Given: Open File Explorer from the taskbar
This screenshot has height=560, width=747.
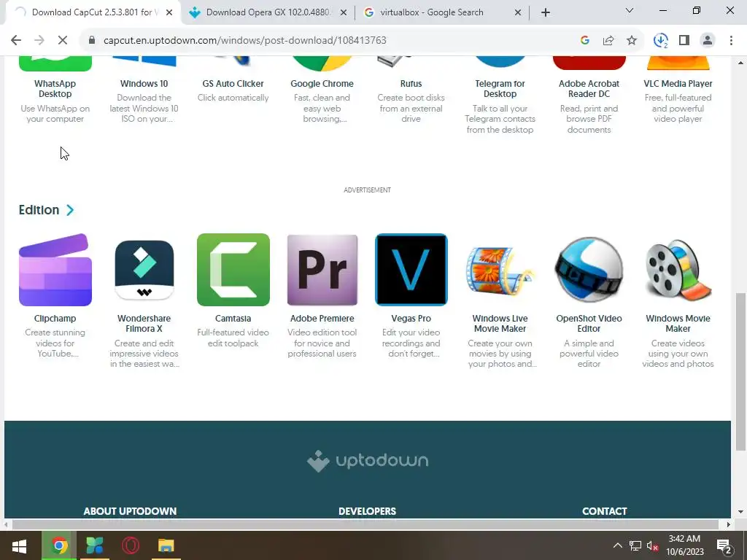Looking at the screenshot, I should 166,545.
